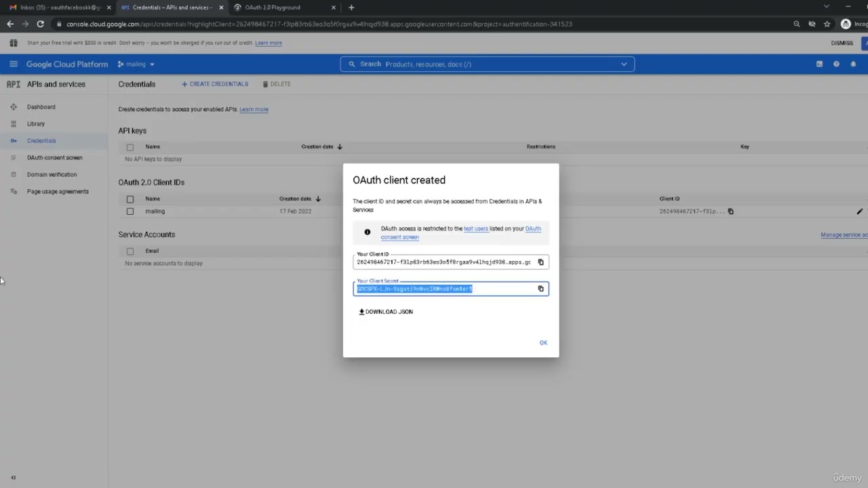Toggle the OAuth 2.0 Client IDs header checkbox
868x488 pixels.
pyautogui.click(x=130, y=199)
